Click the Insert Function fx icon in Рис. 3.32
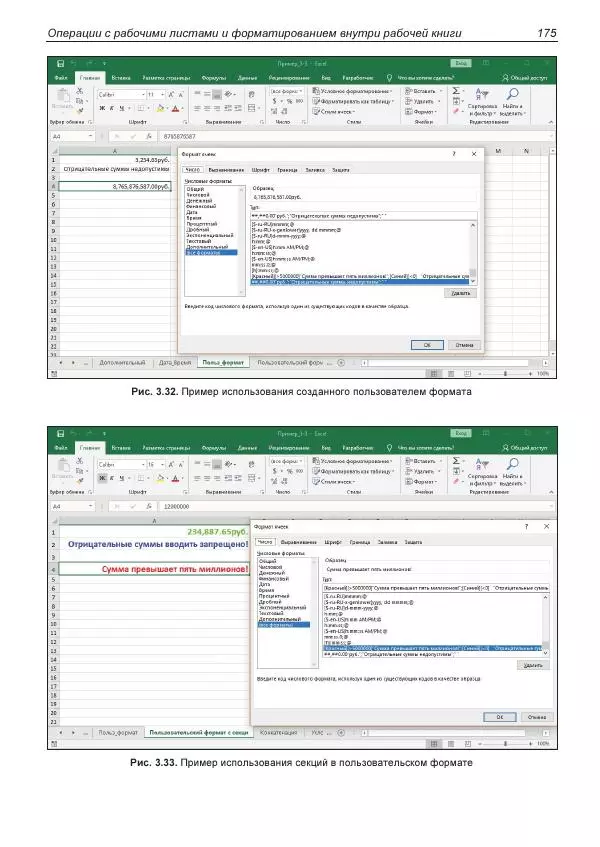Viewport: 600px width, 847px height. point(149,137)
